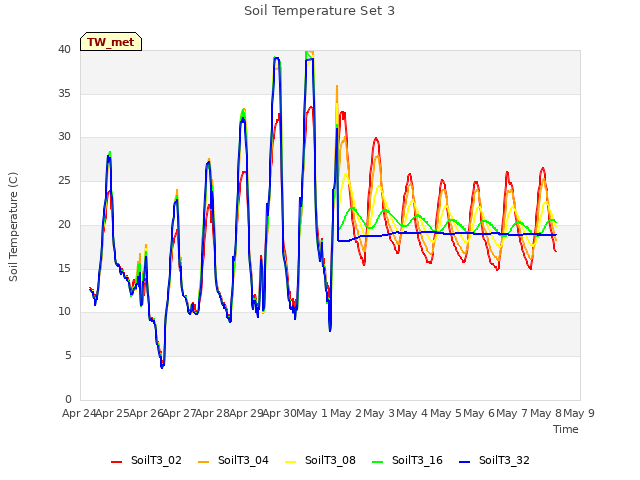Click the 20 y-axis tick label
The width and height of the screenshot is (640, 480).
(64, 224)
